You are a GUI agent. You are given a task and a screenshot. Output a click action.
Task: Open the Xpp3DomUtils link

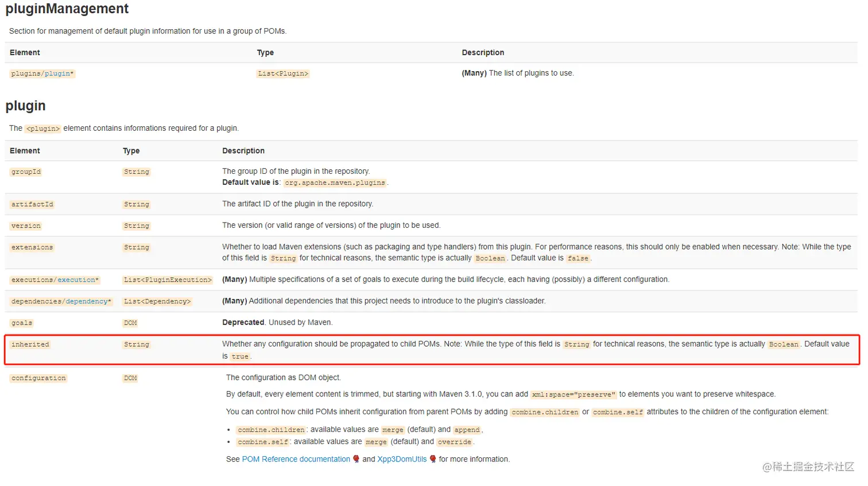click(x=402, y=459)
